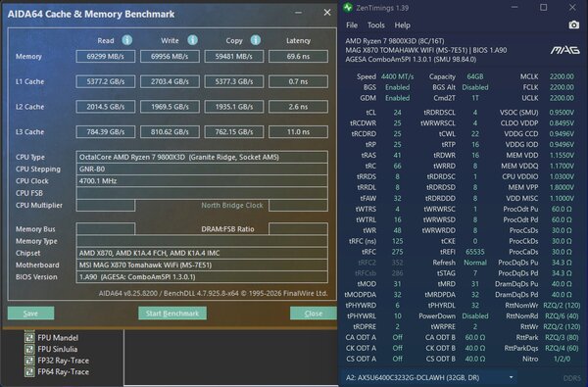
Task: Click the Read info icon
Action: pyautogui.click(x=127, y=40)
